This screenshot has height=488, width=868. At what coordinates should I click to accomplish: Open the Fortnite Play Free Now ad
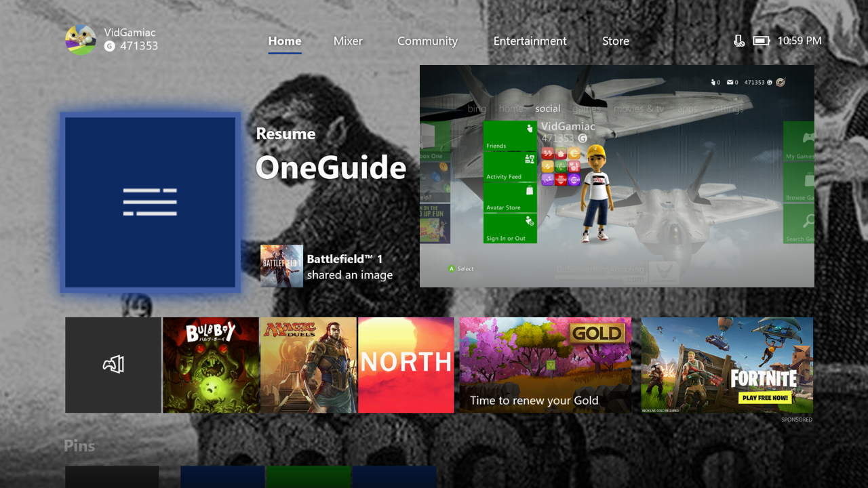727,365
